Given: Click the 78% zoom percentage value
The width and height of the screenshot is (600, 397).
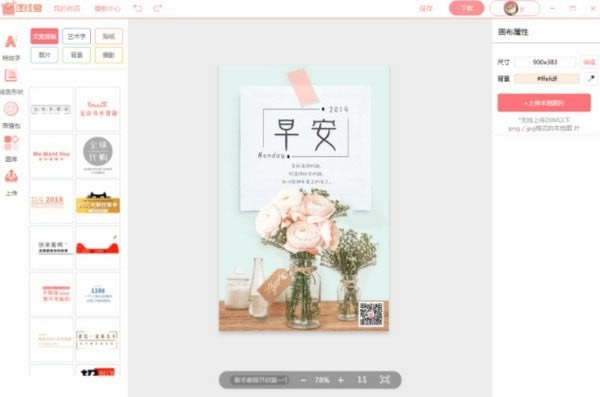Looking at the screenshot, I should (x=322, y=380).
